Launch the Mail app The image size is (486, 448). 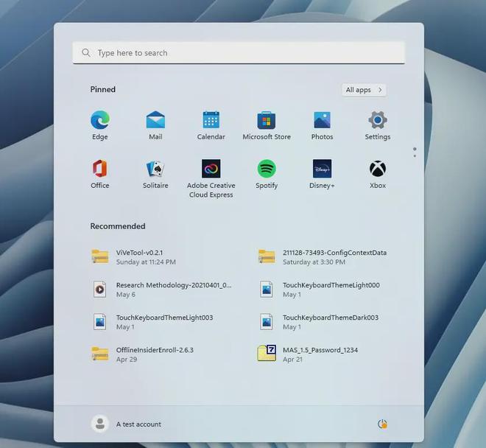click(155, 121)
